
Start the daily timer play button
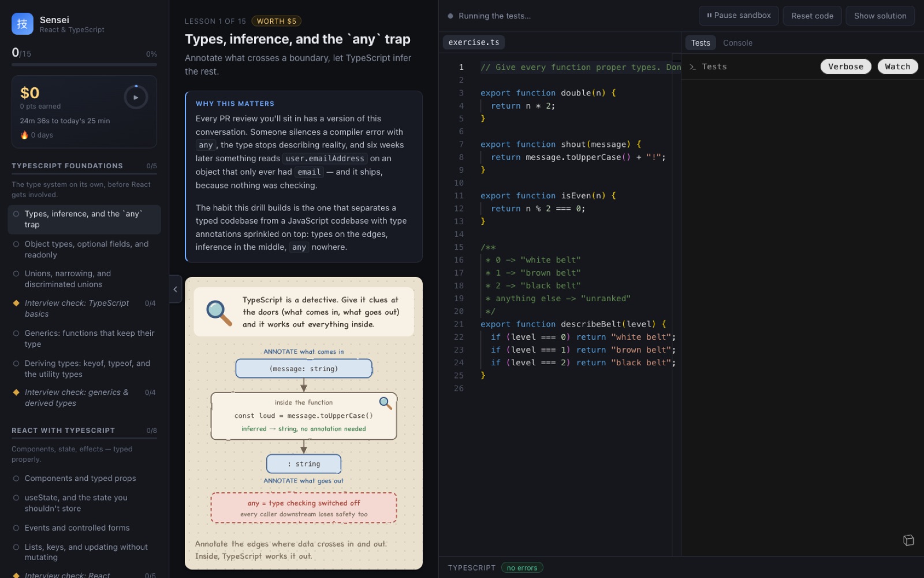click(x=136, y=97)
